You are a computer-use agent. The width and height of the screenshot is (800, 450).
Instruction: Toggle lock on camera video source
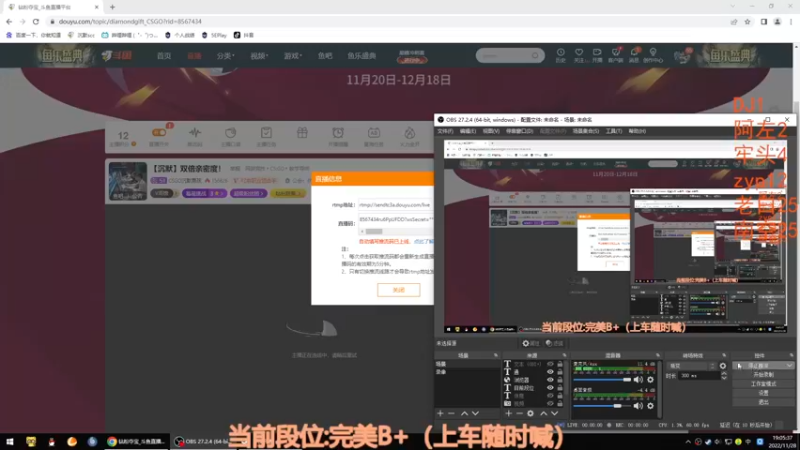(x=560, y=404)
